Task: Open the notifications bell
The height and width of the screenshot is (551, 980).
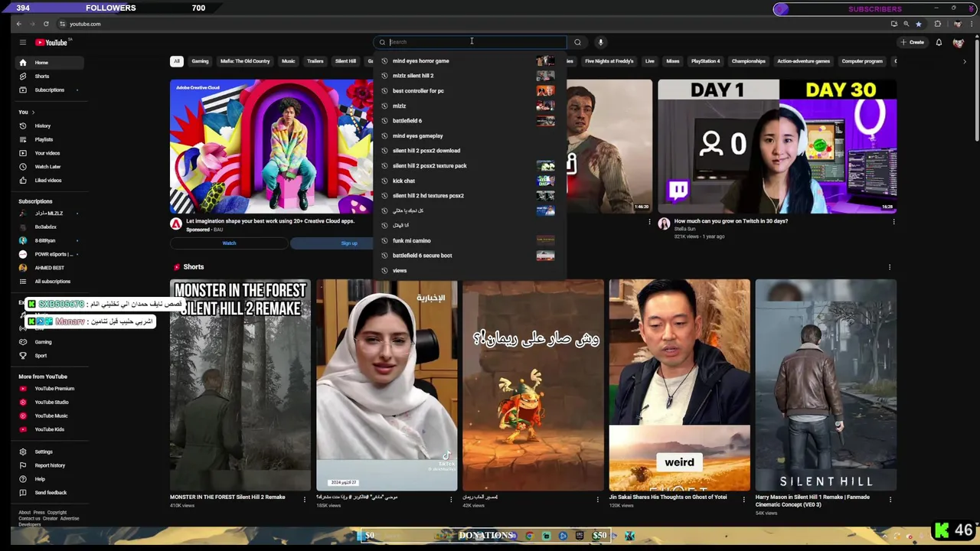Action: tap(939, 42)
